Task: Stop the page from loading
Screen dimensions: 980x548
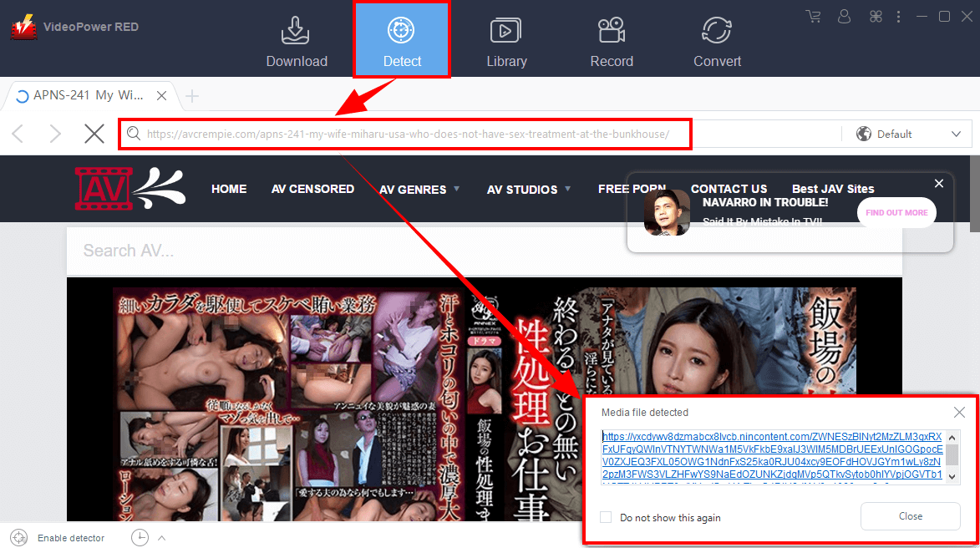Action: (x=94, y=134)
